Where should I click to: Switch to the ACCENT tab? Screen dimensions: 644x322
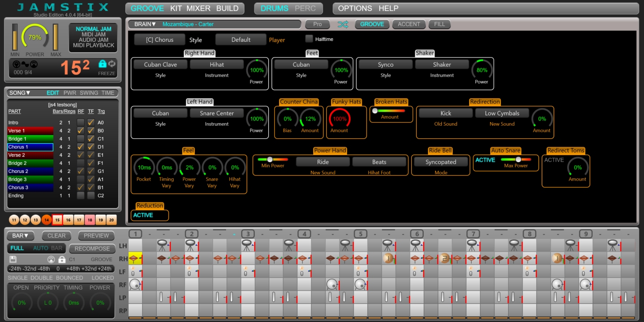pos(409,24)
